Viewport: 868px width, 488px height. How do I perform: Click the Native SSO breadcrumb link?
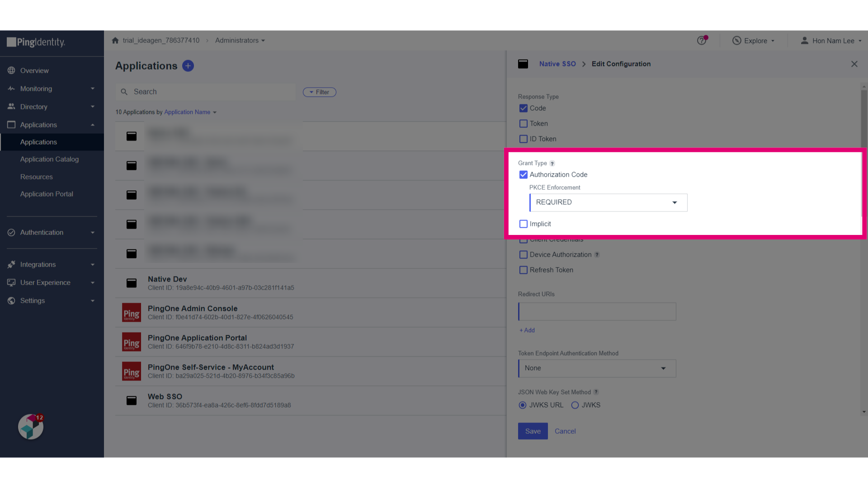tap(557, 64)
